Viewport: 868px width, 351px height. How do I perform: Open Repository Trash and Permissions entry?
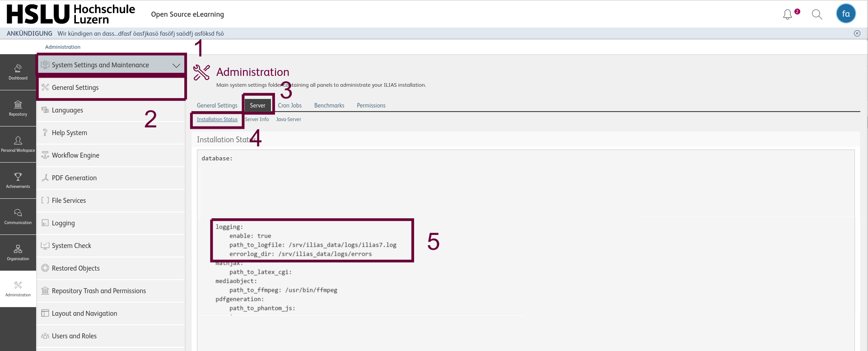point(111,291)
